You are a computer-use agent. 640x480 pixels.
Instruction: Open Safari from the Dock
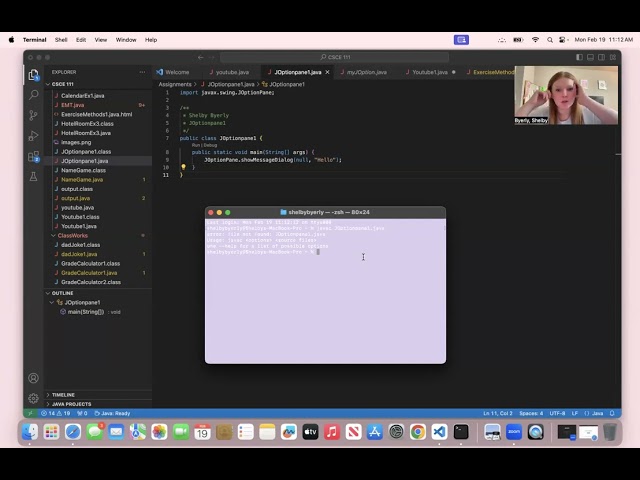73,432
